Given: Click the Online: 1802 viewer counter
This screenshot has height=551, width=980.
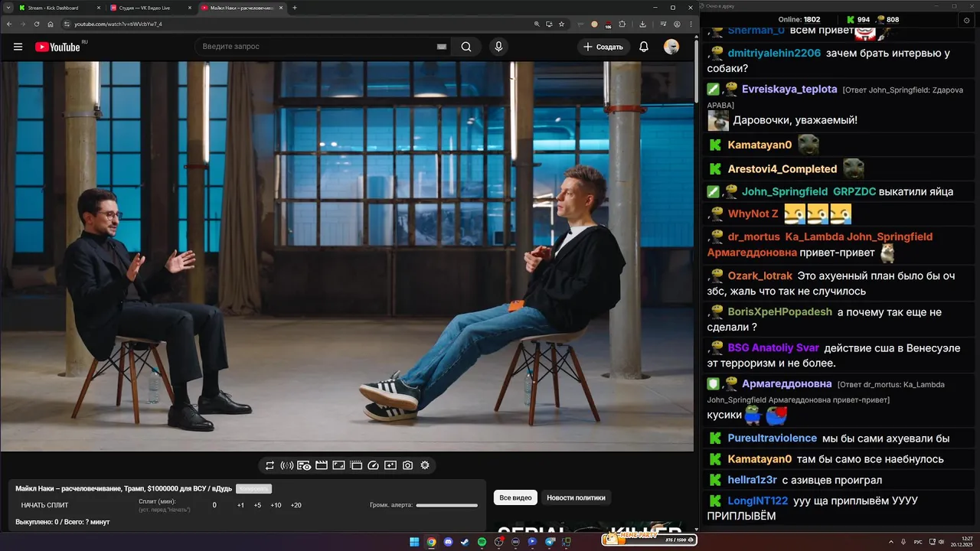Looking at the screenshot, I should (799, 19).
